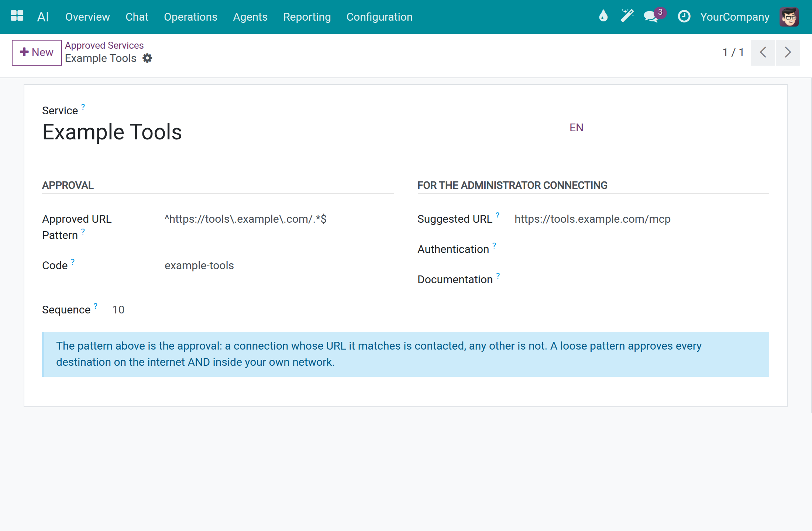Viewport: 812px width, 531px height.
Task: Open the user avatar menu
Action: pyautogui.click(x=789, y=17)
